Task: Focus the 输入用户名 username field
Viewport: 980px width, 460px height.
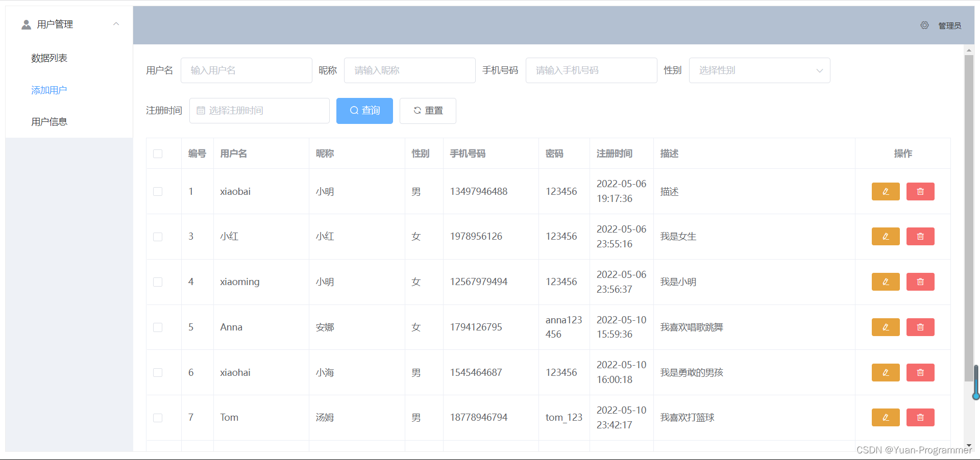Action: point(247,70)
